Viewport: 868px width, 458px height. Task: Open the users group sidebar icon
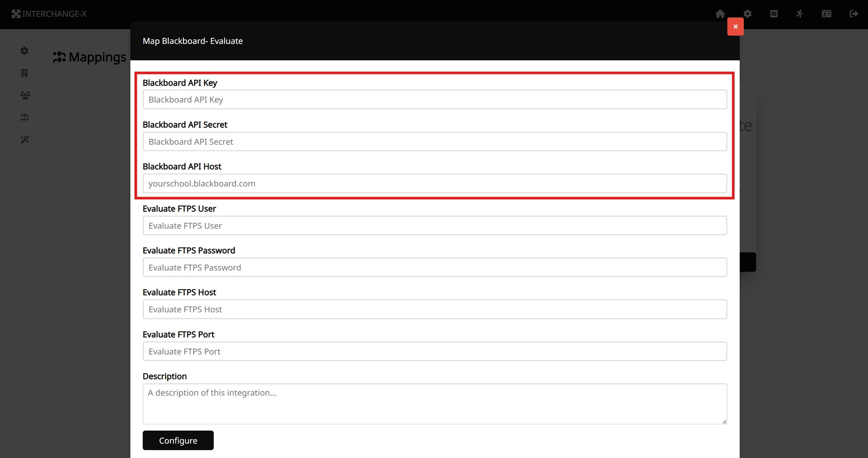coord(25,95)
